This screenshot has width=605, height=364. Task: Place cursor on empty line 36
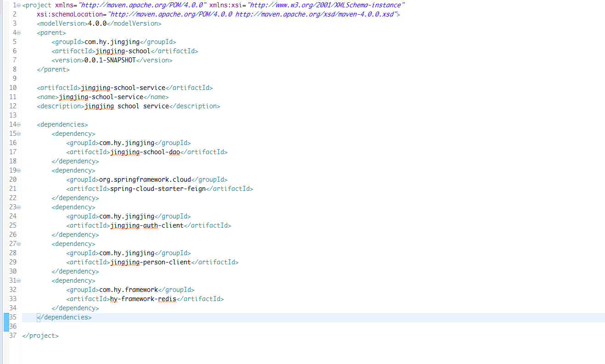click(184, 326)
